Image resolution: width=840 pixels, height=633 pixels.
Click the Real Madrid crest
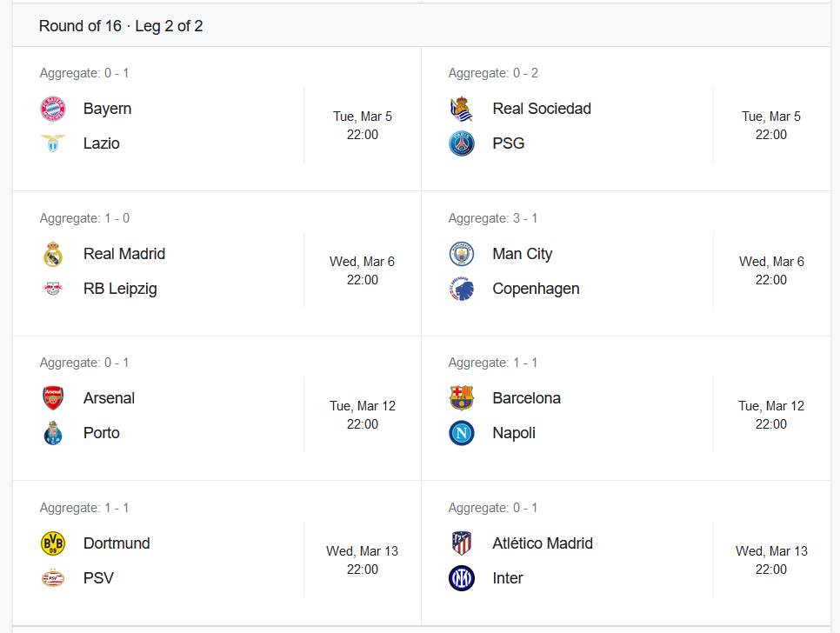(53, 254)
